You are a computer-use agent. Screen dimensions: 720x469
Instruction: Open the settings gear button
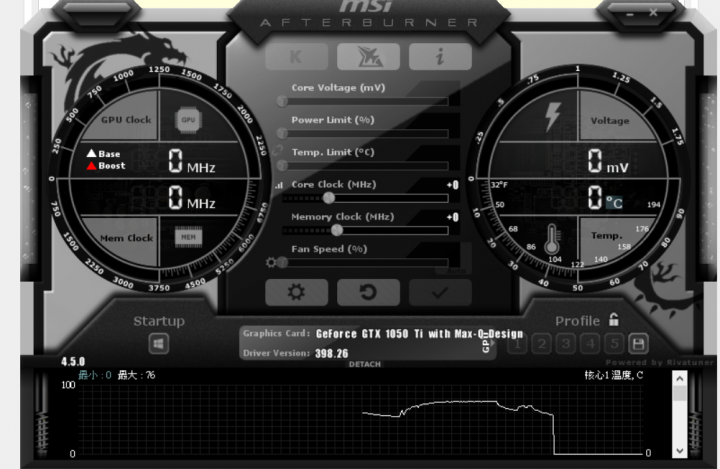coord(297,292)
